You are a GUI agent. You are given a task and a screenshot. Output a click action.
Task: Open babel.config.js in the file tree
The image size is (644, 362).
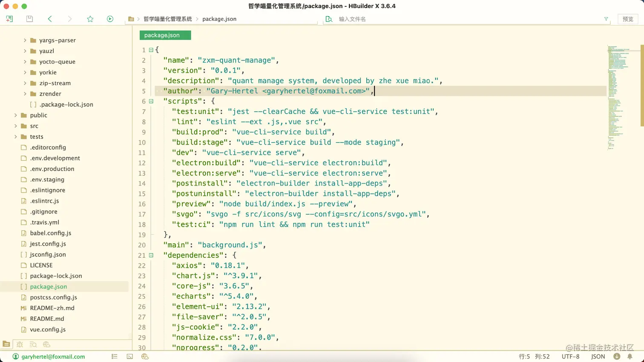[x=50, y=233]
